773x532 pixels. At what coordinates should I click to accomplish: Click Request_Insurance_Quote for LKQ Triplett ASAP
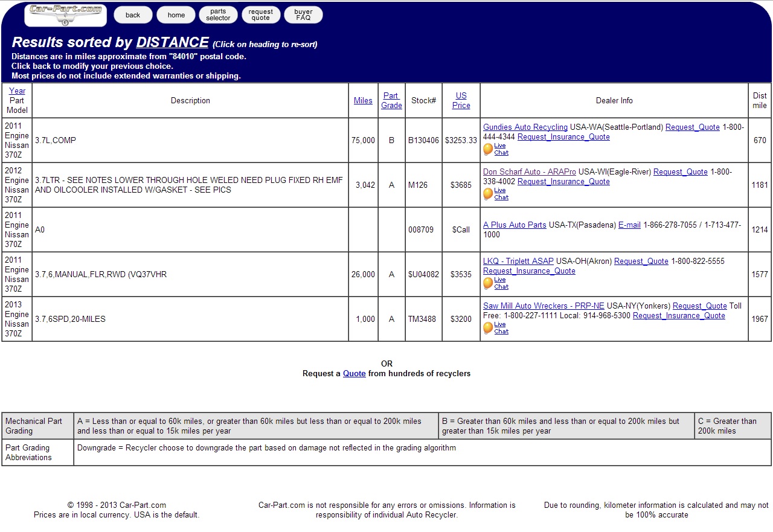529,271
